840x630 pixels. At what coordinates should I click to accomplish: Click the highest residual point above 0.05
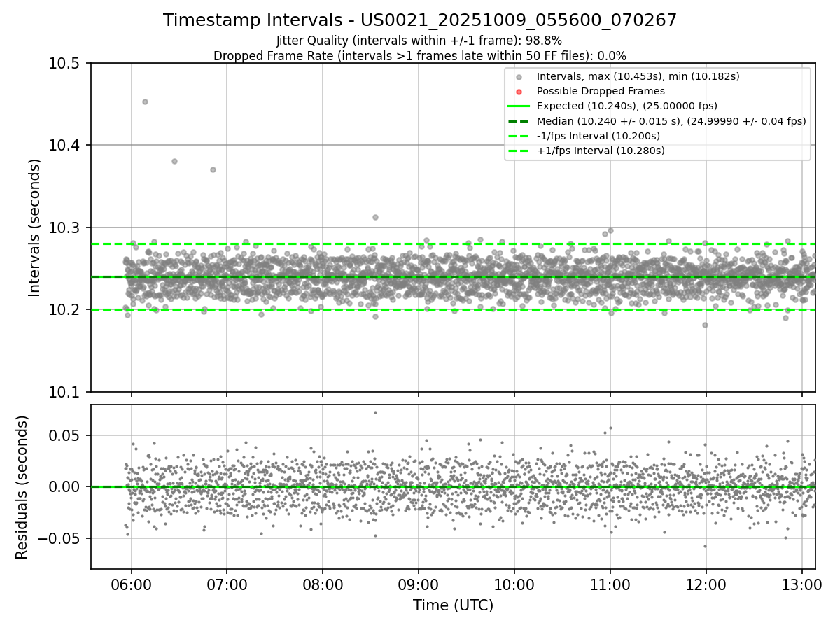pos(375,412)
